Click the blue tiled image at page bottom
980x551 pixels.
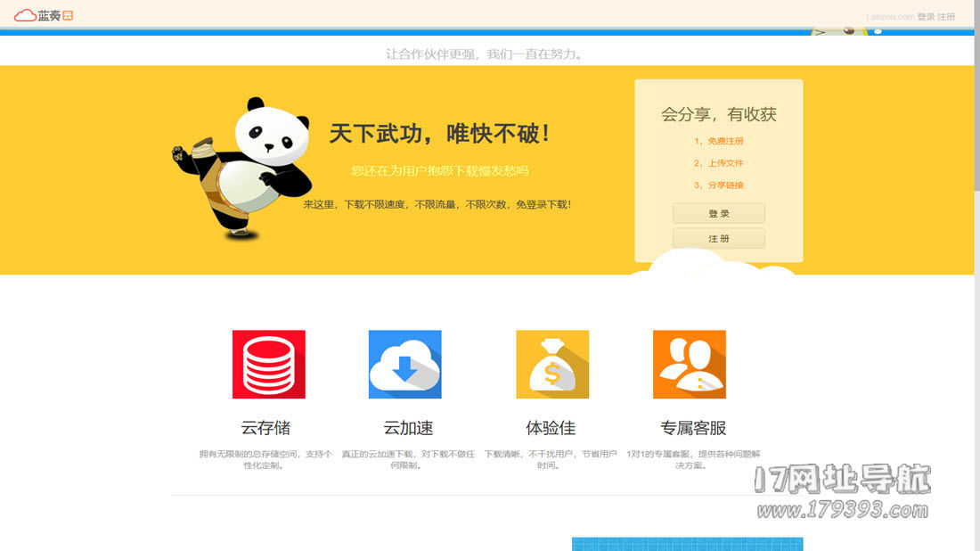[687, 544]
